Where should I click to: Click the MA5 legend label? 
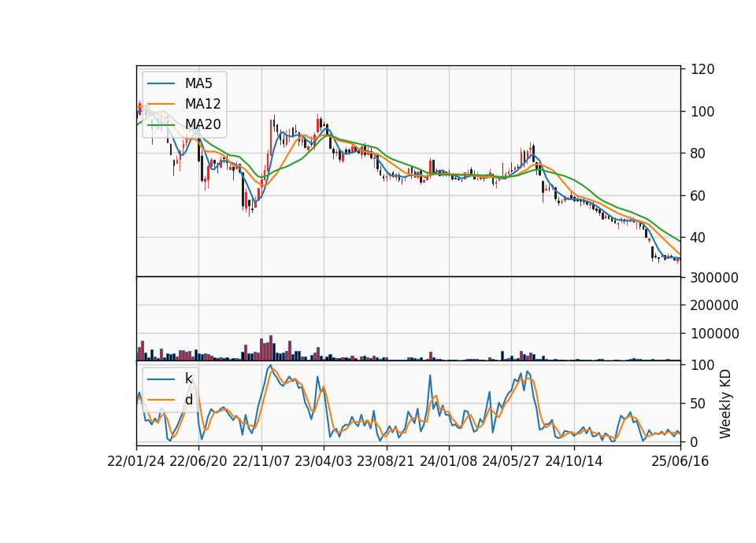[x=198, y=83]
